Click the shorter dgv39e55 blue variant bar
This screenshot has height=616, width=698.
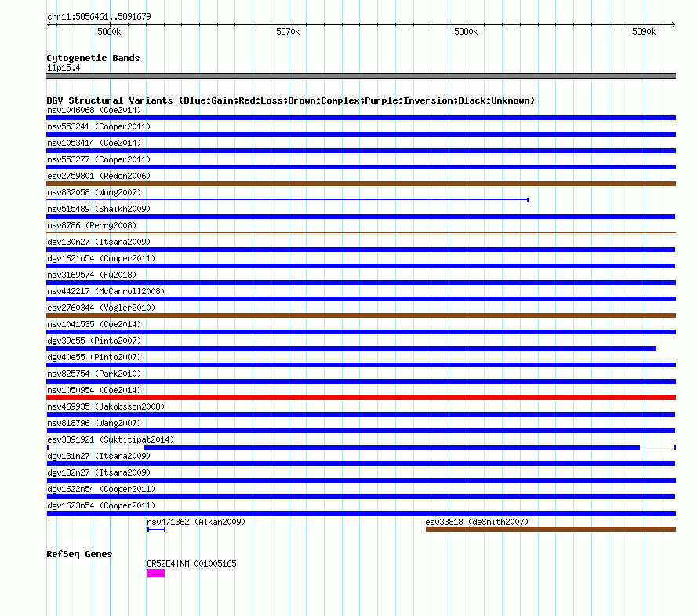point(351,348)
